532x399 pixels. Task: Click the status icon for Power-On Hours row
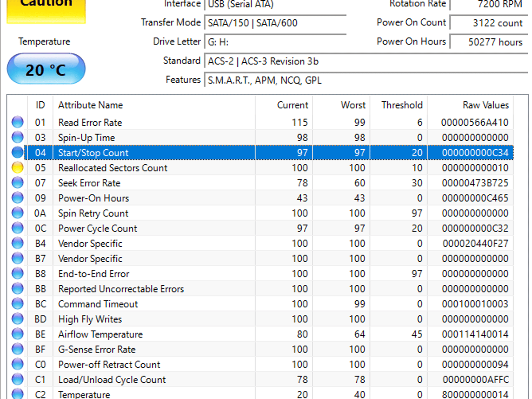[18, 198]
